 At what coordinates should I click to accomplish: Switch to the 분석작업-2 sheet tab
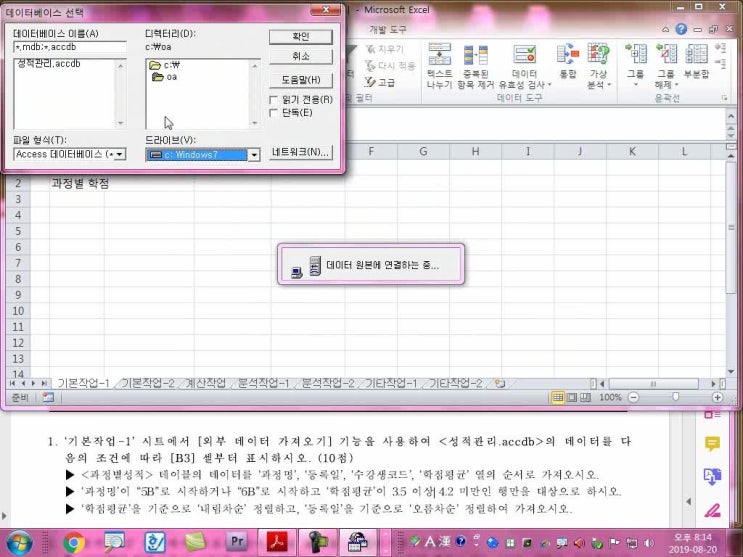pyautogui.click(x=327, y=384)
